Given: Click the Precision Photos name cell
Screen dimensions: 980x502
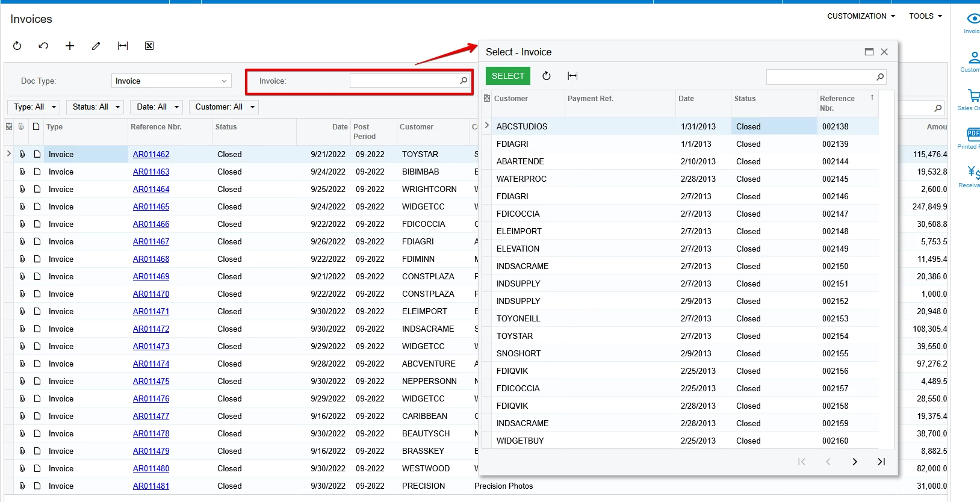Looking at the screenshot, I should 503,486.
